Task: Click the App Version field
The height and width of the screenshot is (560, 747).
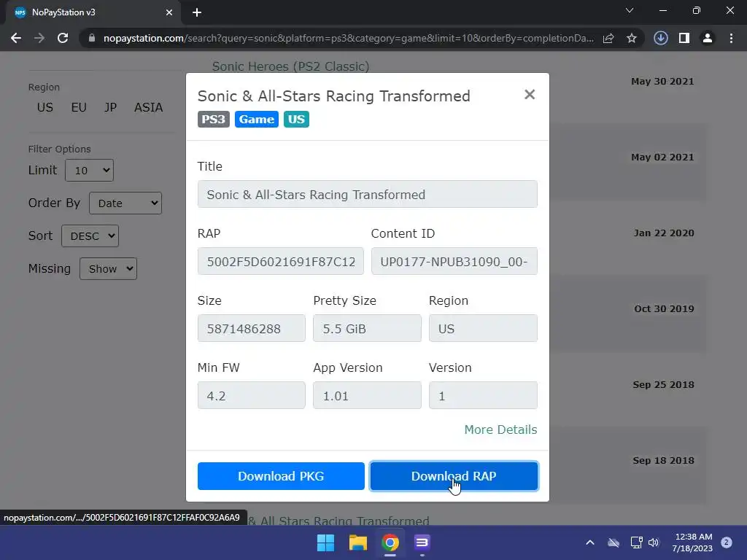Action: coord(367,396)
